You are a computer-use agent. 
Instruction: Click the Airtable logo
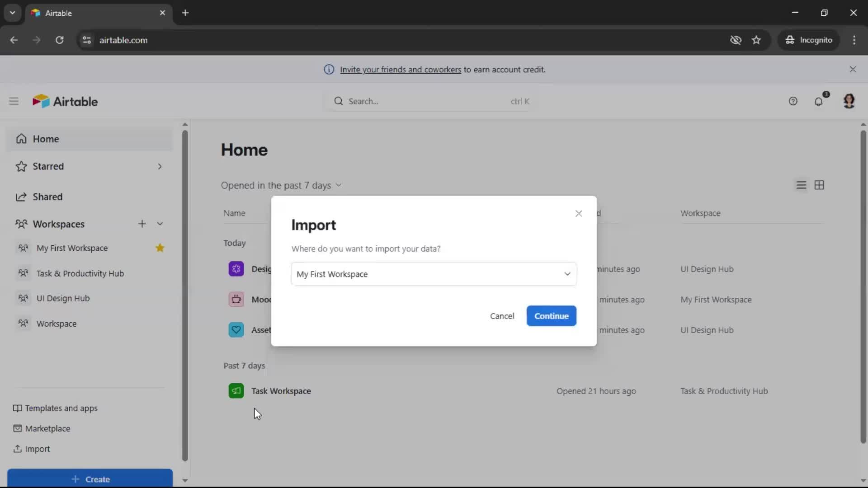coord(65,101)
